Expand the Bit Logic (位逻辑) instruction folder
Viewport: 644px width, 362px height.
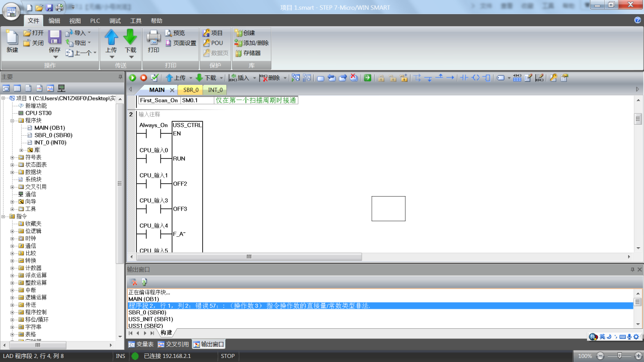click(13, 231)
